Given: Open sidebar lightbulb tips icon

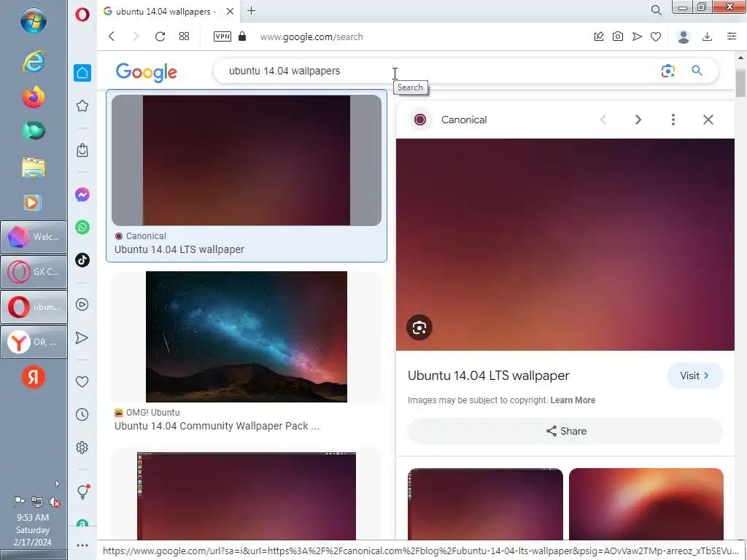Looking at the screenshot, I should pos(83,491).
